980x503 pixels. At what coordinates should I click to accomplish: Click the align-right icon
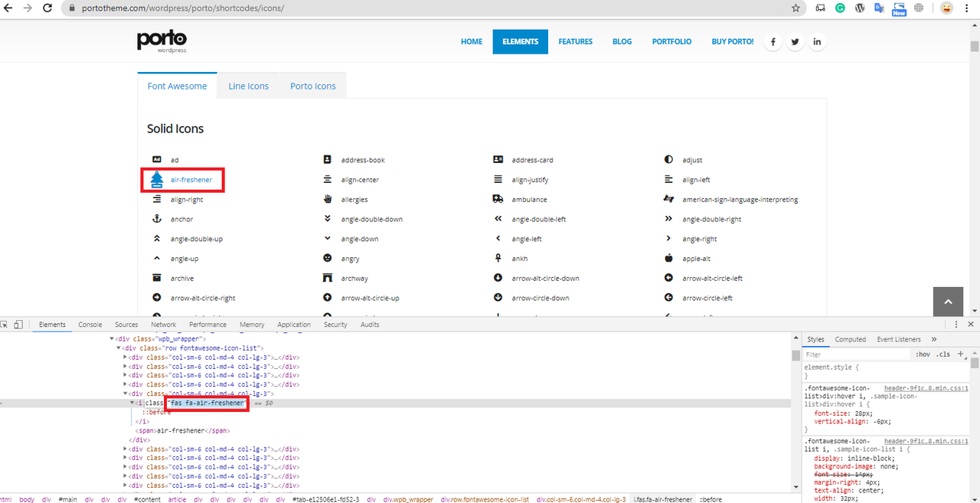(x=157, y=199)
